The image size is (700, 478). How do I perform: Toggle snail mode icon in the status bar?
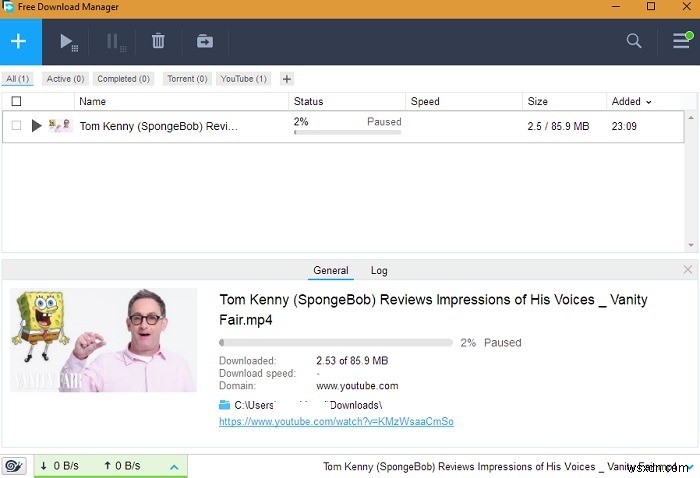coord(14,466)
